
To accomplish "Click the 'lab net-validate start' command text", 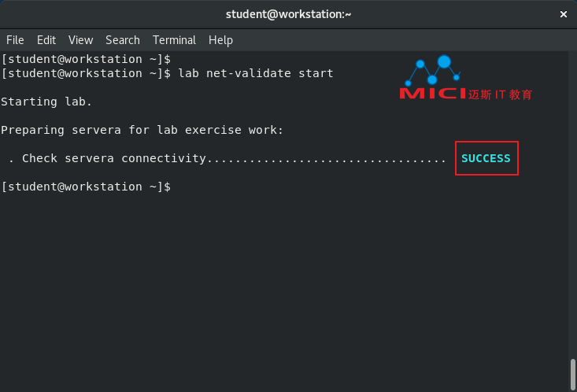I will 256,73.
